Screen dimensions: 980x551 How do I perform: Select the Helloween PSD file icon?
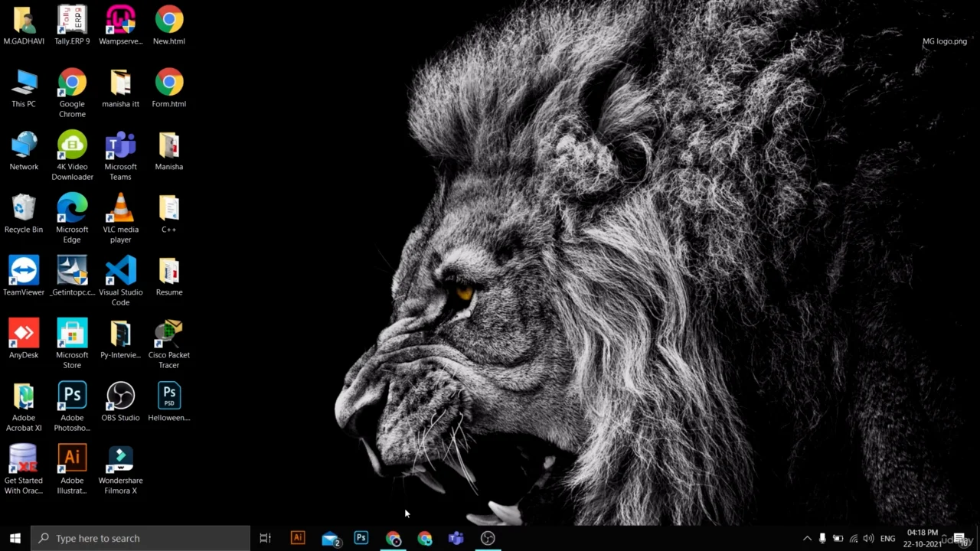click(169, 402)
